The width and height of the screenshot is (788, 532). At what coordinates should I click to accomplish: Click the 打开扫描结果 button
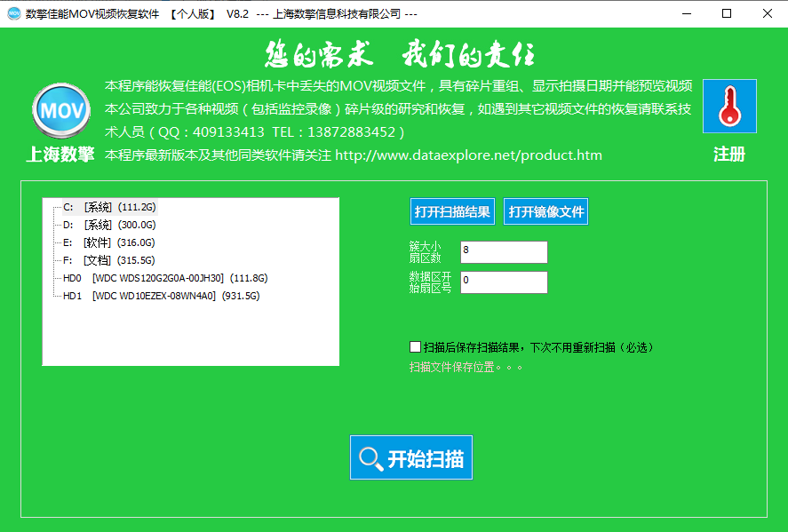[x=453, y=210]
